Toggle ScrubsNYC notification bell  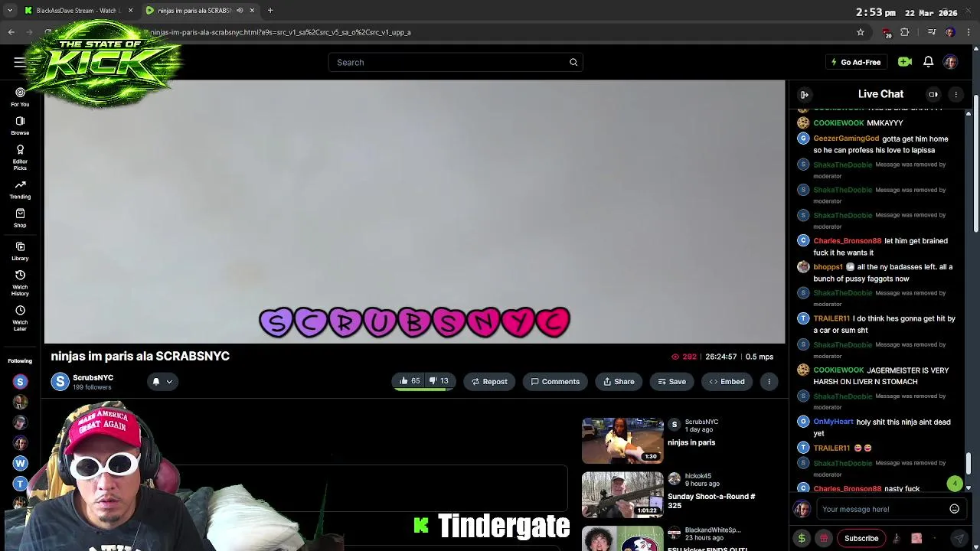155,381
